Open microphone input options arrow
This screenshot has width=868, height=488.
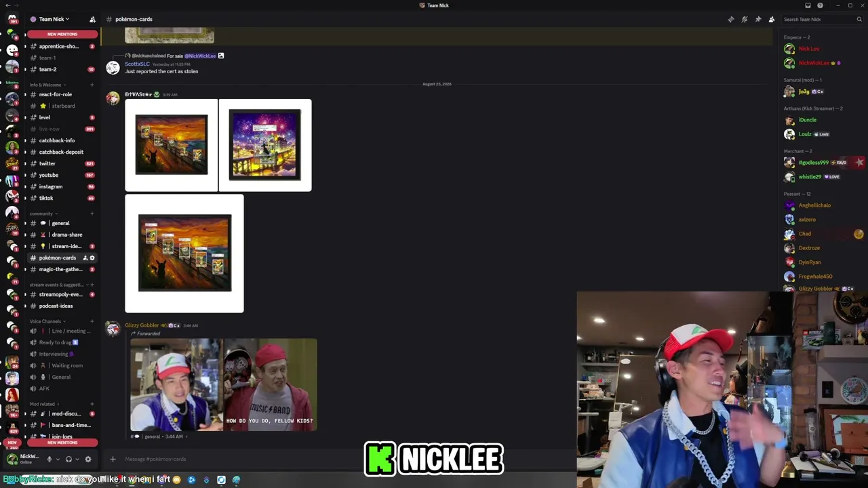click(x=58, y=459)
